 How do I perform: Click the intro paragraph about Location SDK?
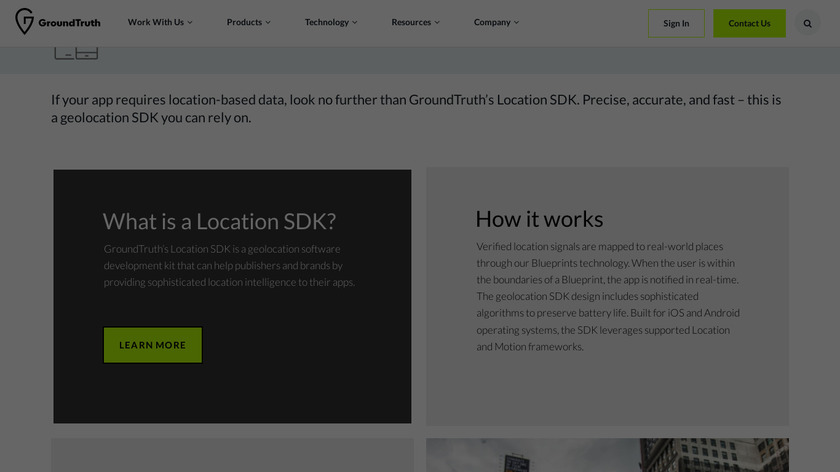tap(415, 109)
